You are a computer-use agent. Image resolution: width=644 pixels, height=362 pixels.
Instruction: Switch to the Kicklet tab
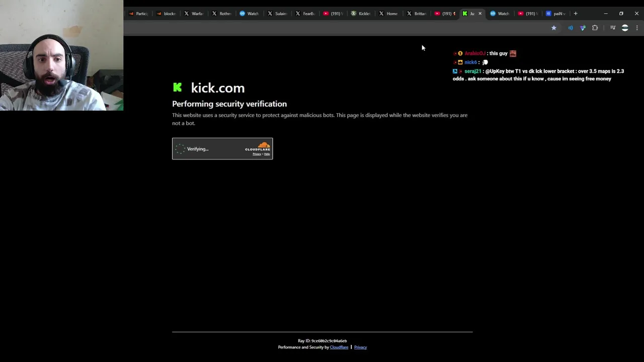[x=360, y=14]
